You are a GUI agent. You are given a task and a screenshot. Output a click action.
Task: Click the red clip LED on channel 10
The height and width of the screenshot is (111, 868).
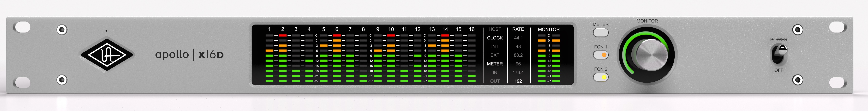(x=391, y=35)
